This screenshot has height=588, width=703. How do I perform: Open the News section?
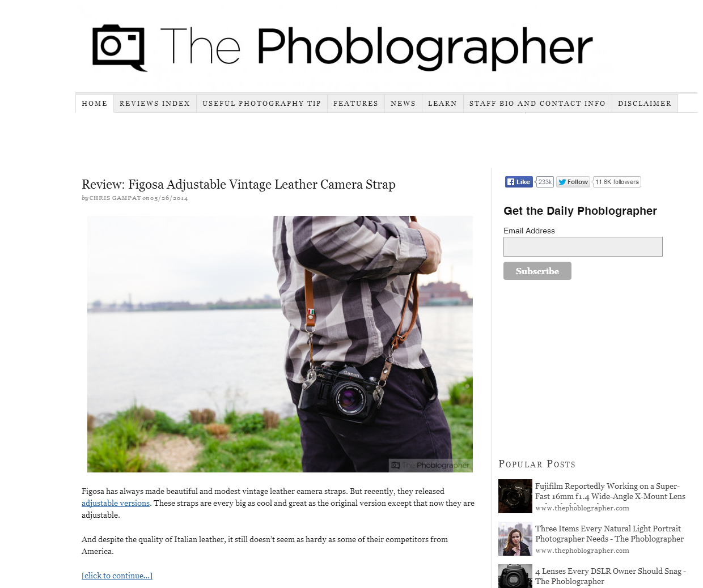(403, 104)
